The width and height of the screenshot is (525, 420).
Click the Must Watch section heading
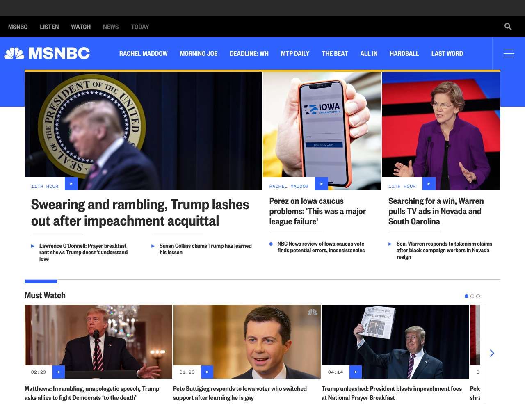[x=45, y=295]
